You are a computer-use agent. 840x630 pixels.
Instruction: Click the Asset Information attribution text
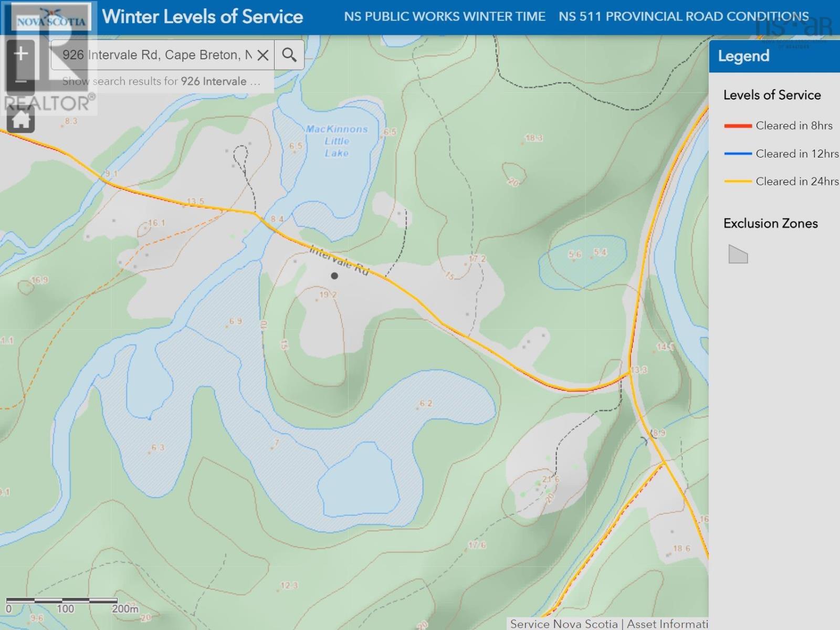pos(667,624)
